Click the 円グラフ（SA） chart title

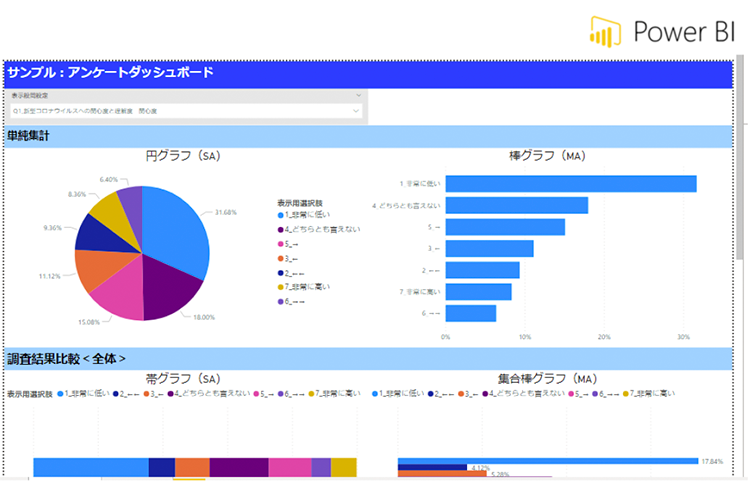(x=182, y=156)
